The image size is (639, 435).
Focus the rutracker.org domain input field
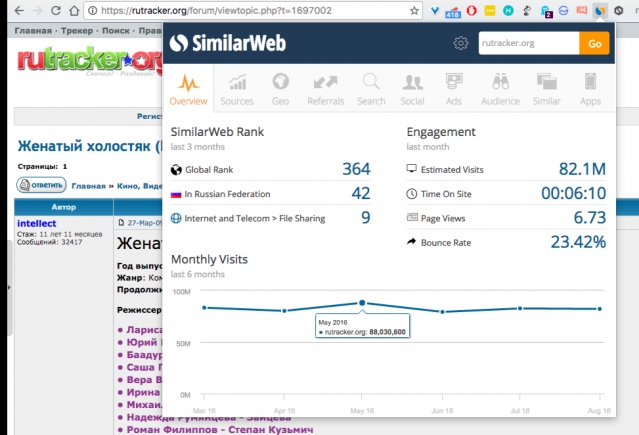tap(529, 43)
